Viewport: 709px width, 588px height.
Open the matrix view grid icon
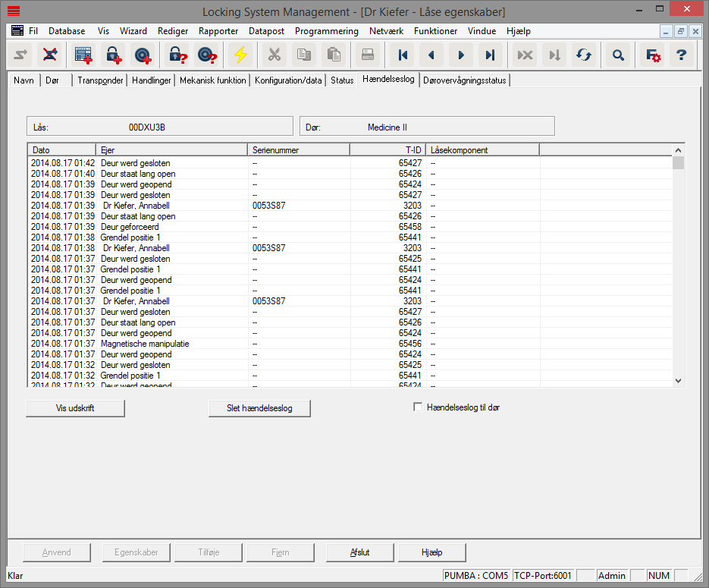[83, 55]
